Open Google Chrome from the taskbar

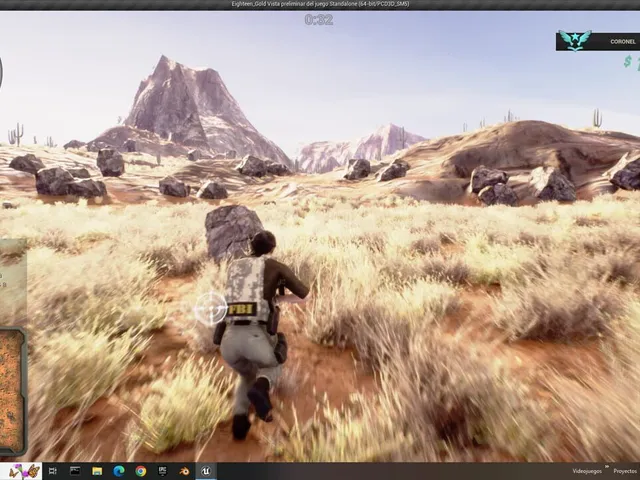click(x=141, y=471)
